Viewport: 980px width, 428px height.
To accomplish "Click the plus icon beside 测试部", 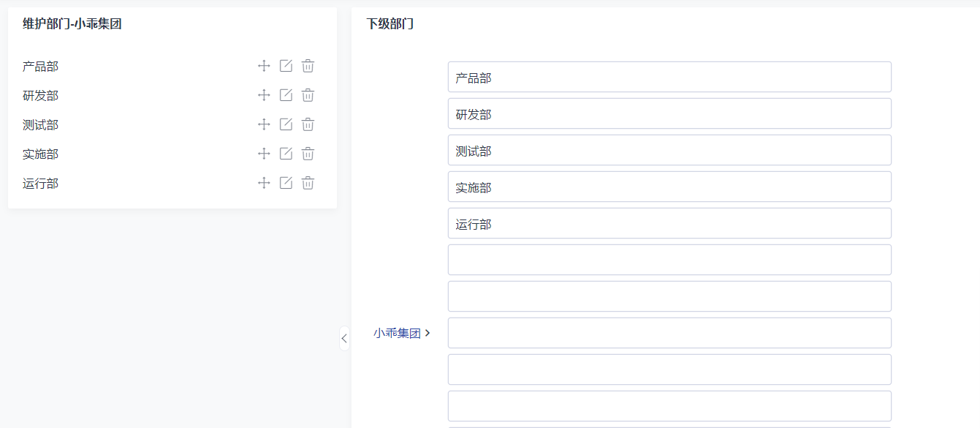I will 264,124.
